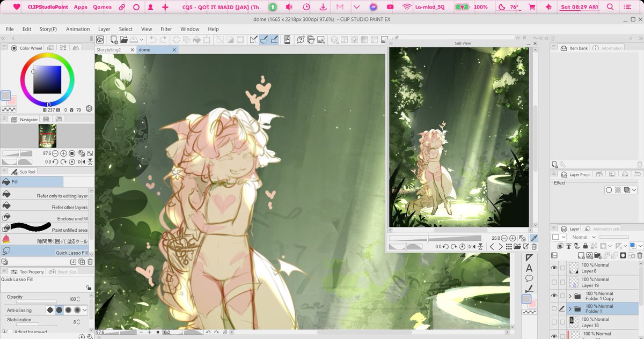Screen dimensions: 644x339
Task: Switch to Storytelling2 document tab
Action: click(108, 49)
